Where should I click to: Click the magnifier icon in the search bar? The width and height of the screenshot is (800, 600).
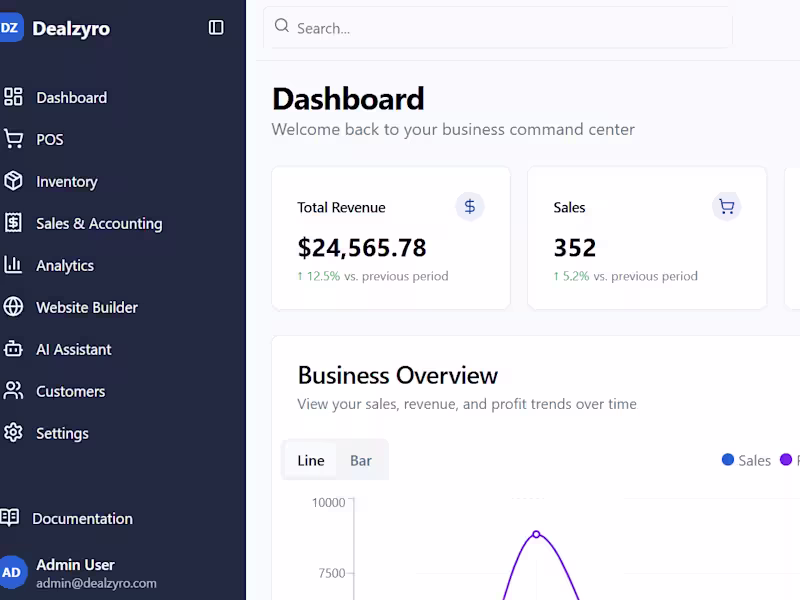[282, 27]
